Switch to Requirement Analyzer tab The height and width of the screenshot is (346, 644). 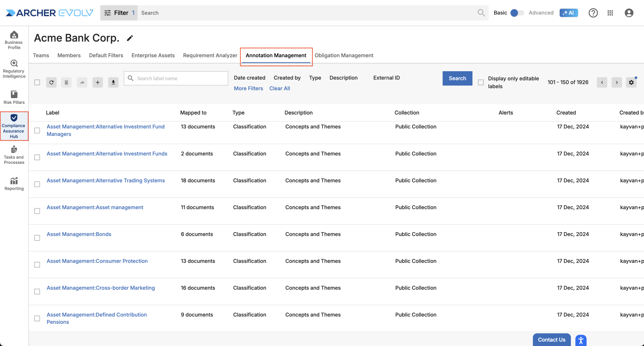[x=210, y=55]
